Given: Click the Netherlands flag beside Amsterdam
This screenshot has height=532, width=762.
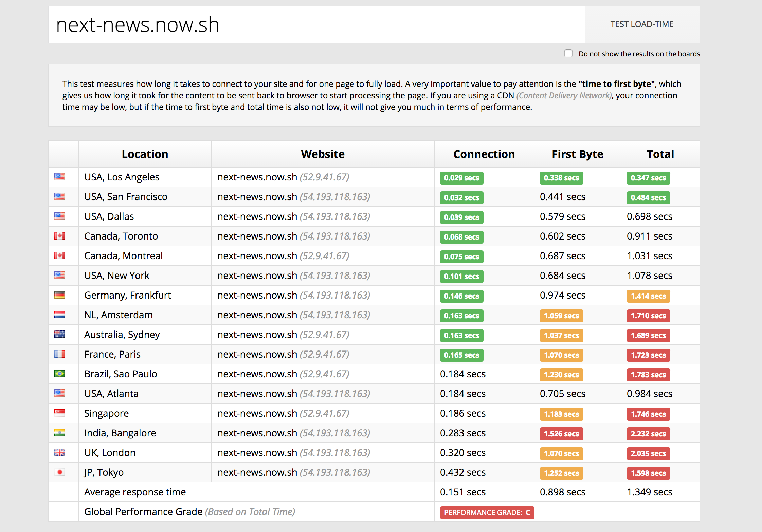Looking at the screenshot, I should (x=60, y=315).
